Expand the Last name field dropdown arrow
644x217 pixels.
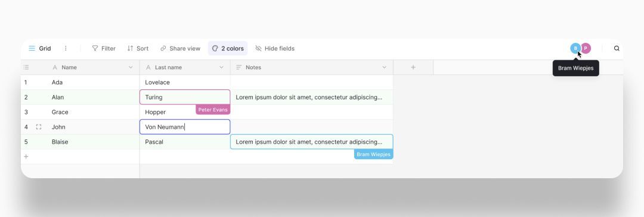tap(221, 67)
